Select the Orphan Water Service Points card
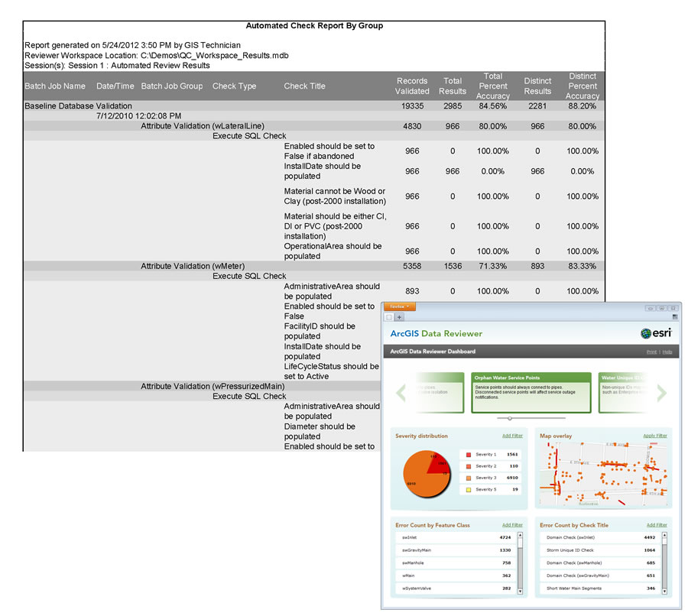688x616 pixels. click(531, 393)
